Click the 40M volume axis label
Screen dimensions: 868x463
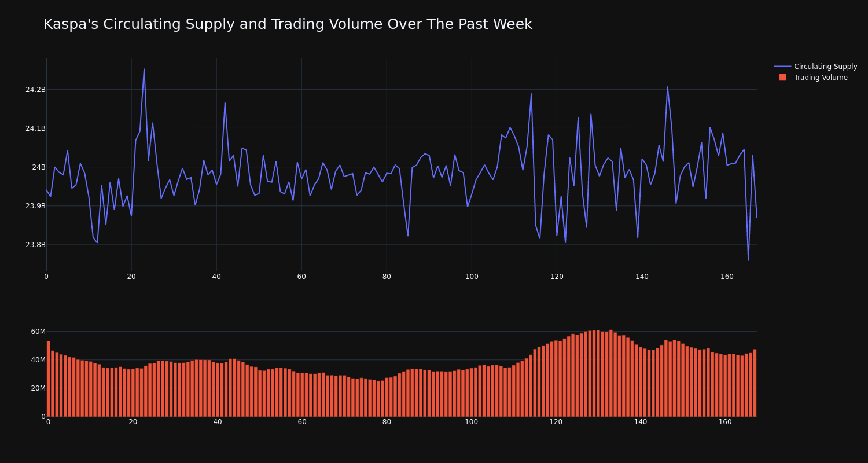tap(38, 360)
